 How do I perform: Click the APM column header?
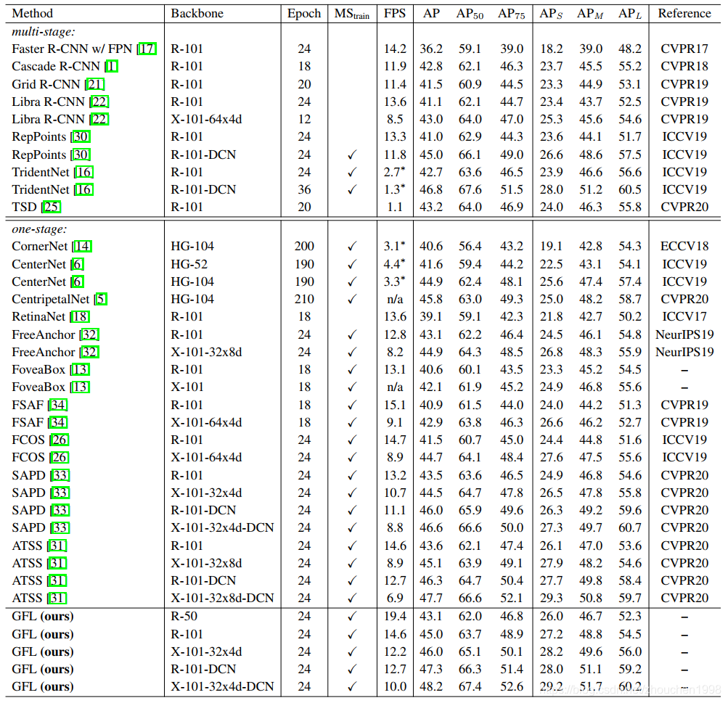coord(590,14)
